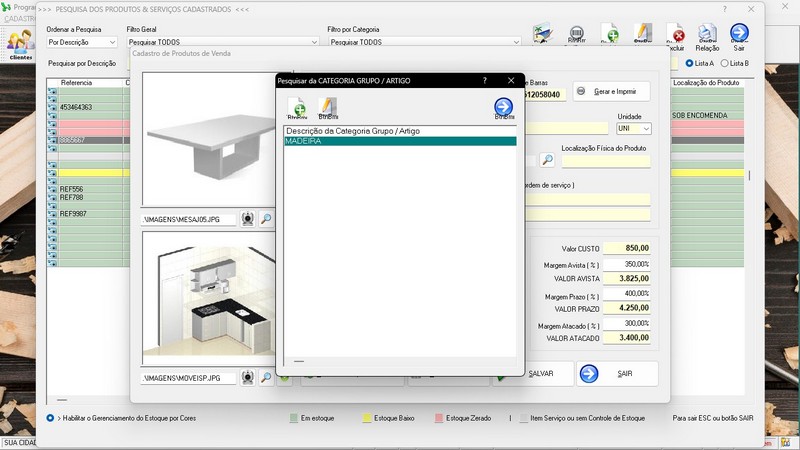Viewport: 800px width, 450px height.
Task: Open help '?' of product search window
Action: (724, 9)
